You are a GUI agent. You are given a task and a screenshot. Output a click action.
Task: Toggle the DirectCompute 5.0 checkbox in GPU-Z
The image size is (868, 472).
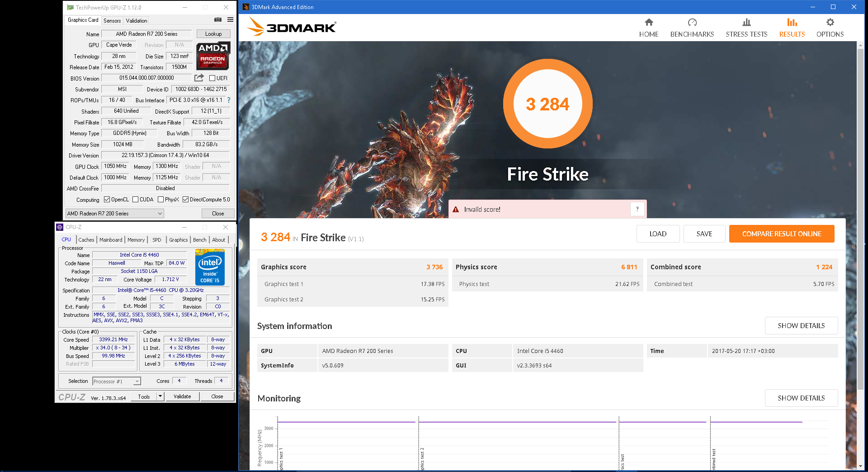(x=185, y=200)
